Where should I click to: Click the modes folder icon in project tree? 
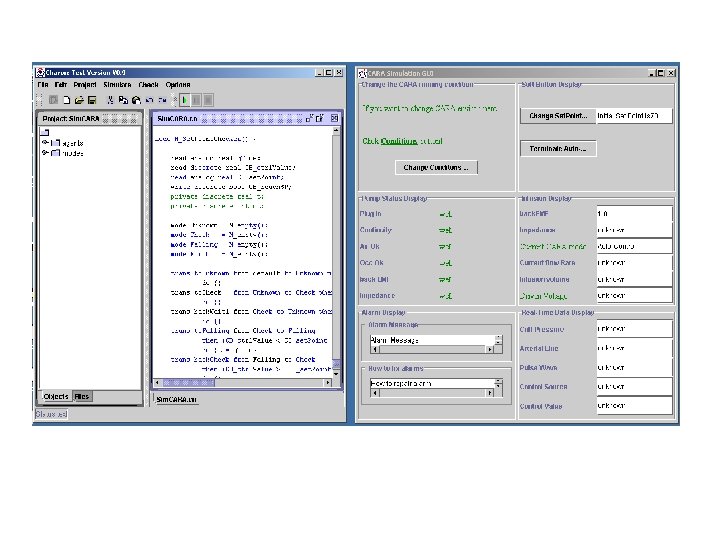(x=56, y=153)
